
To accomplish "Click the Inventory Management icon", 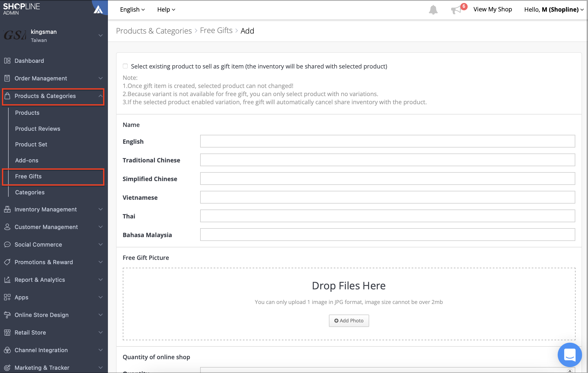I will pos(7,209).
